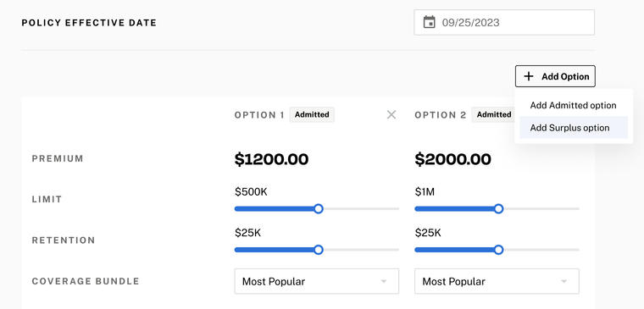The height and width of the screenshot is (309, 644).
Task: Click the caret arrow in Option 2 Coverage Bundle
Action: (x=563, y=282)
